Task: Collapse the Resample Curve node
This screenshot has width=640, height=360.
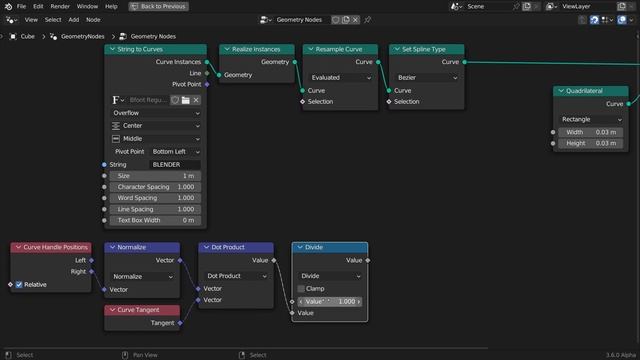Action: (311, 49)
